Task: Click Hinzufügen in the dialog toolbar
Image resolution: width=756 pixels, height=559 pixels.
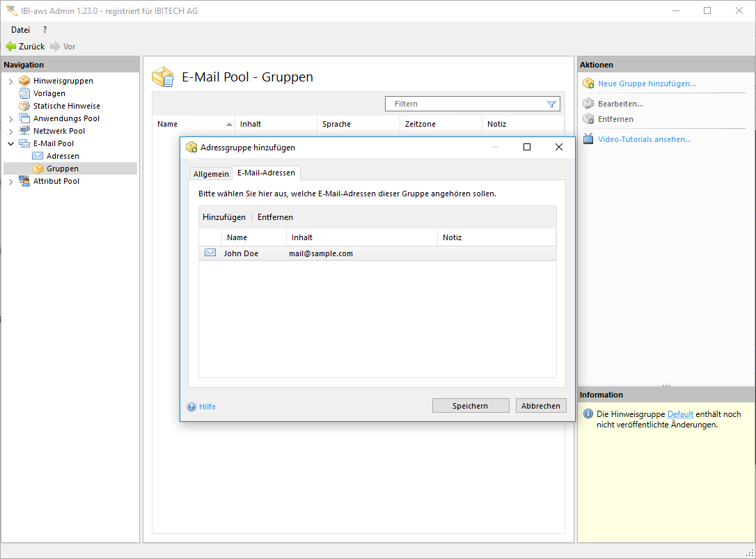Action: [x=224, y=217]
